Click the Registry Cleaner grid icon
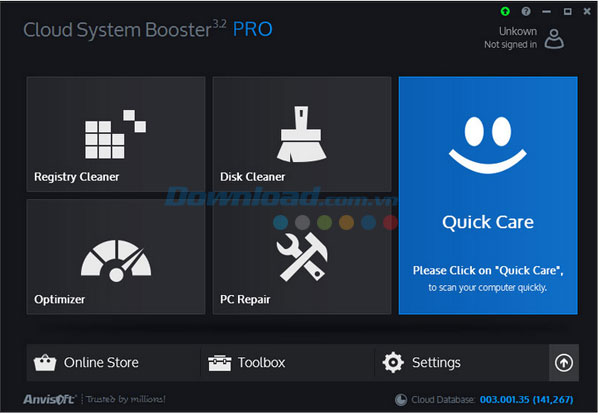 coord(115,134)
